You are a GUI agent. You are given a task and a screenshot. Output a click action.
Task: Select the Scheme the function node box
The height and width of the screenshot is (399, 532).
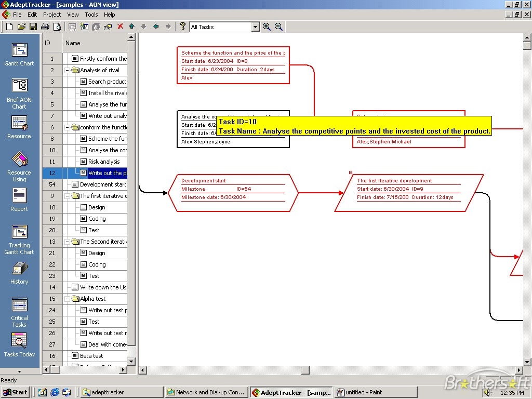233,65
